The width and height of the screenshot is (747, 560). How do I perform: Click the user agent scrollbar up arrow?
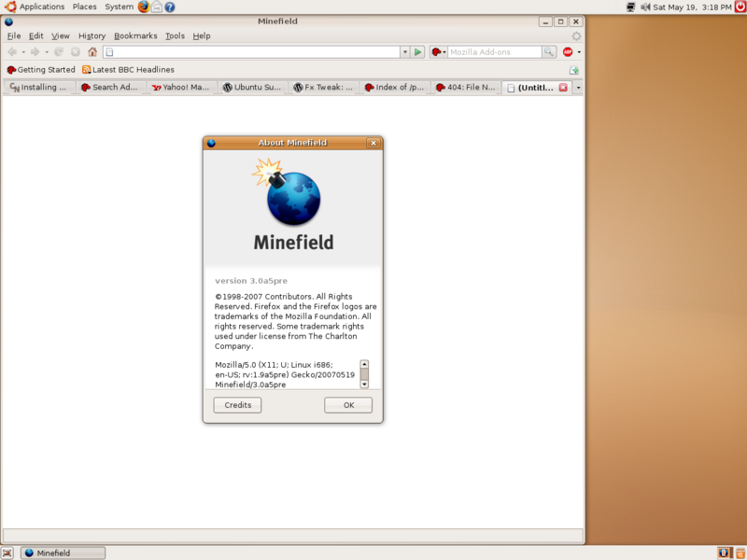click(x=364, y=364)
